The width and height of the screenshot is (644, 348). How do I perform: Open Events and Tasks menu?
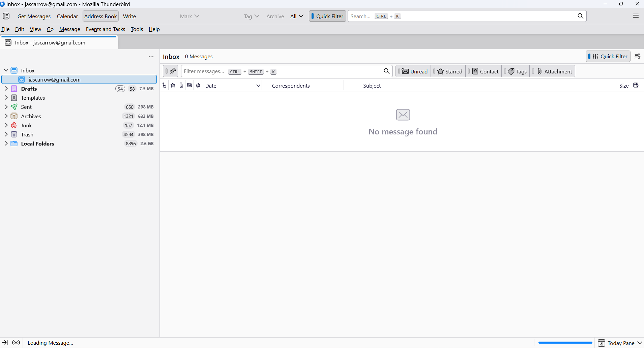coord(105,29)
